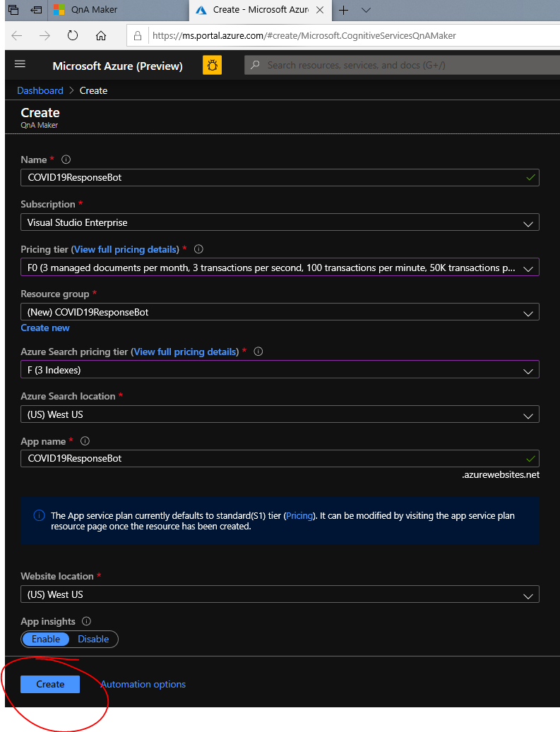Open new browser tab with plus icon
The width and height of the screenshot is (560, 732).
(x=344, y=11)
